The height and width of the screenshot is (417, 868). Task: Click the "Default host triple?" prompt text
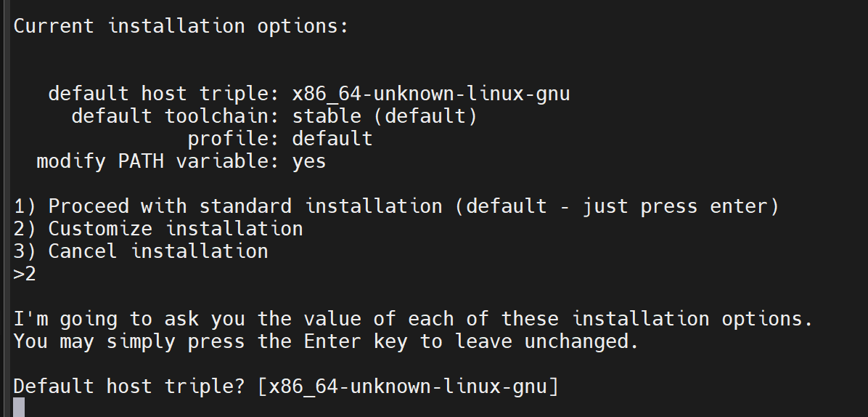click(129, 386)
